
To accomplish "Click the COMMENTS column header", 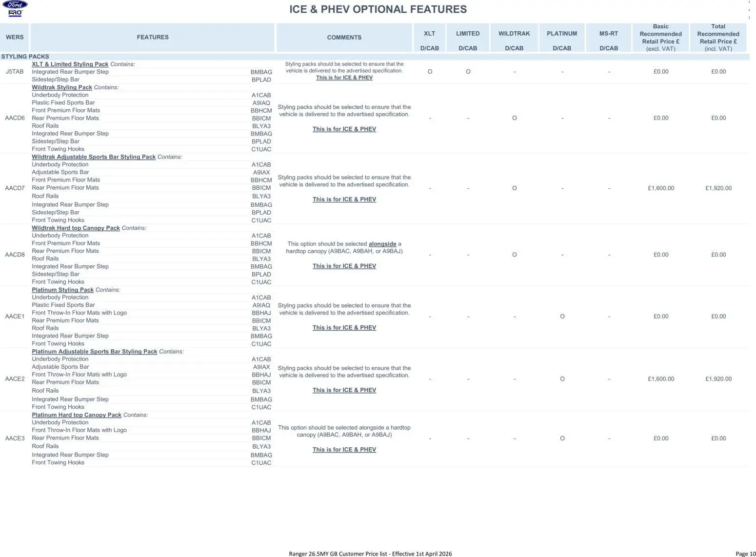I will [x=344, y=38].
